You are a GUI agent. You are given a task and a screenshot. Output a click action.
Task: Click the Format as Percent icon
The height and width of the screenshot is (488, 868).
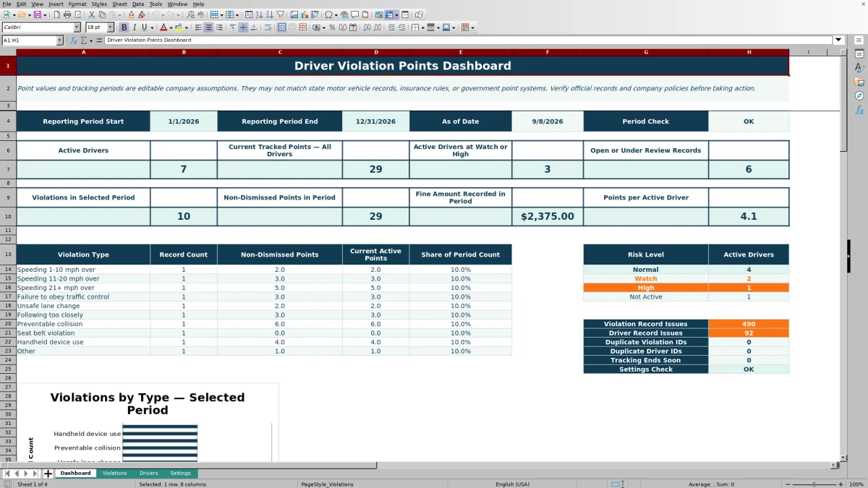(x=332, y=27)
